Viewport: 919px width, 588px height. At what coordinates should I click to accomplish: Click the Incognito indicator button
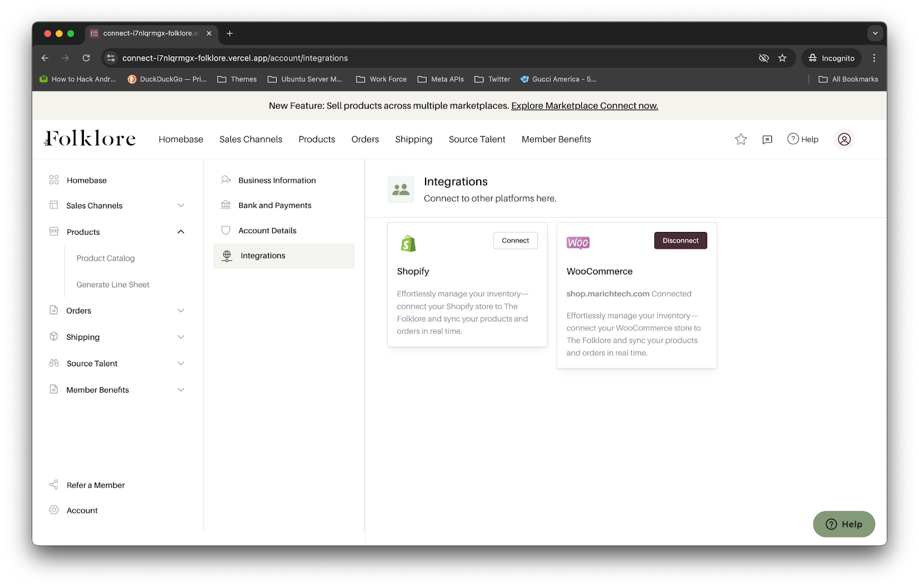[831, 58]
